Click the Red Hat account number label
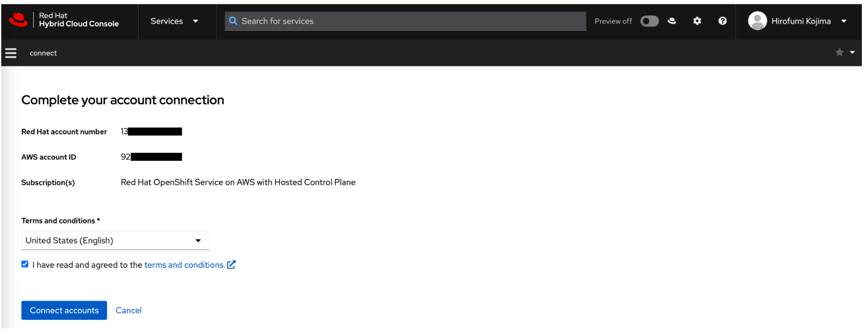The image size is (868, 331). [x=64, y=132]
